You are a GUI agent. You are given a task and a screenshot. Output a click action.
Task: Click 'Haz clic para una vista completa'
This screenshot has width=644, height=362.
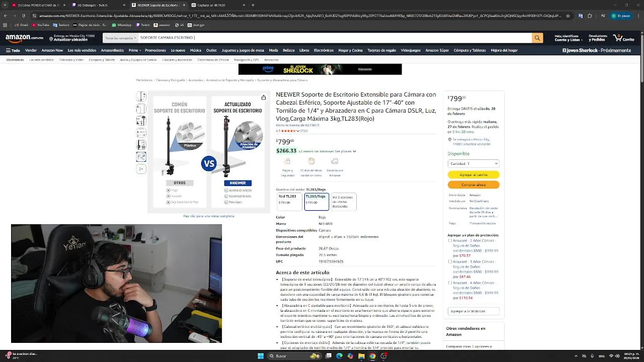point(209,216)
